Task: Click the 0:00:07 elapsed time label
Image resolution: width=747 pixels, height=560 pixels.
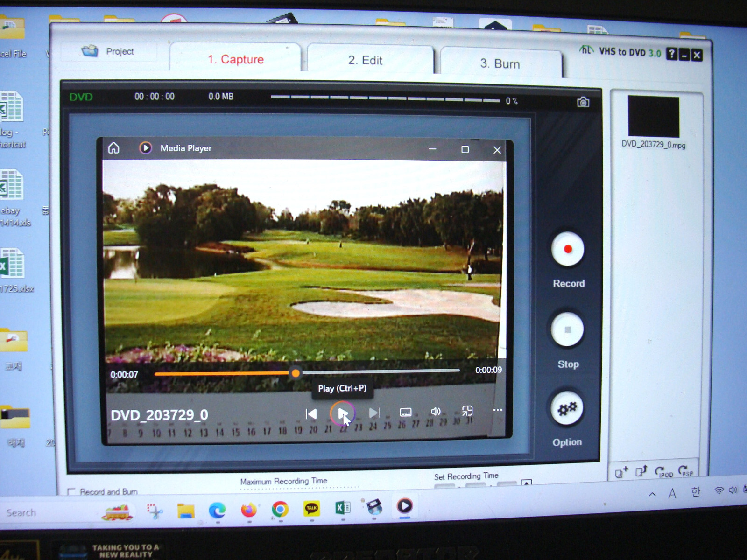Action: 124,375
